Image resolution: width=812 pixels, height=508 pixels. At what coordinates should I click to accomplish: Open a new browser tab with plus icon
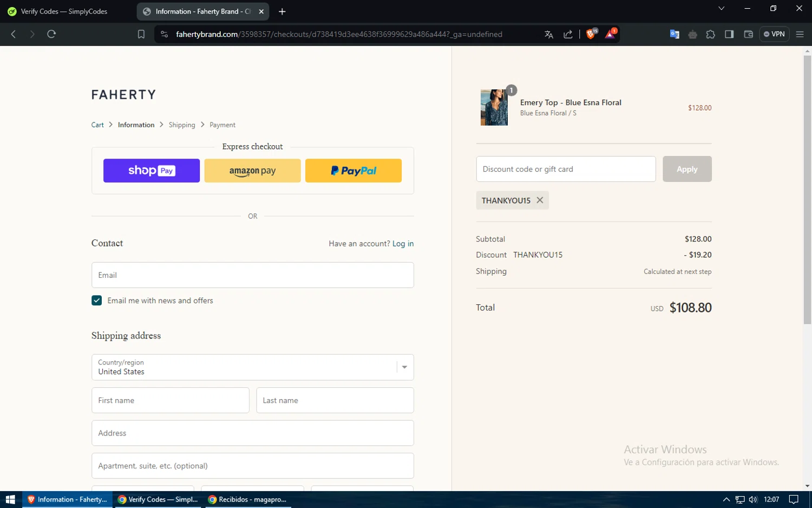(282, 11)
